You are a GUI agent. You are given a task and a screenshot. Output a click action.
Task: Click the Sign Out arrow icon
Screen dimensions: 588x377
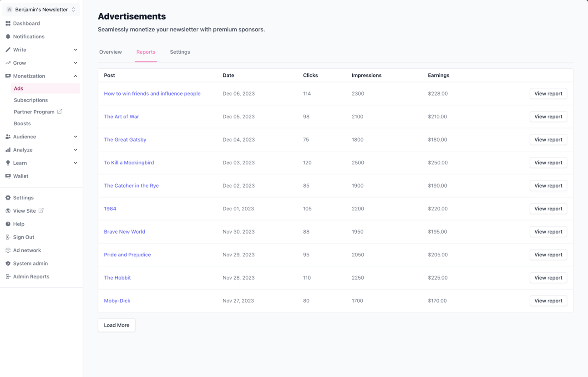pos(8,237)
